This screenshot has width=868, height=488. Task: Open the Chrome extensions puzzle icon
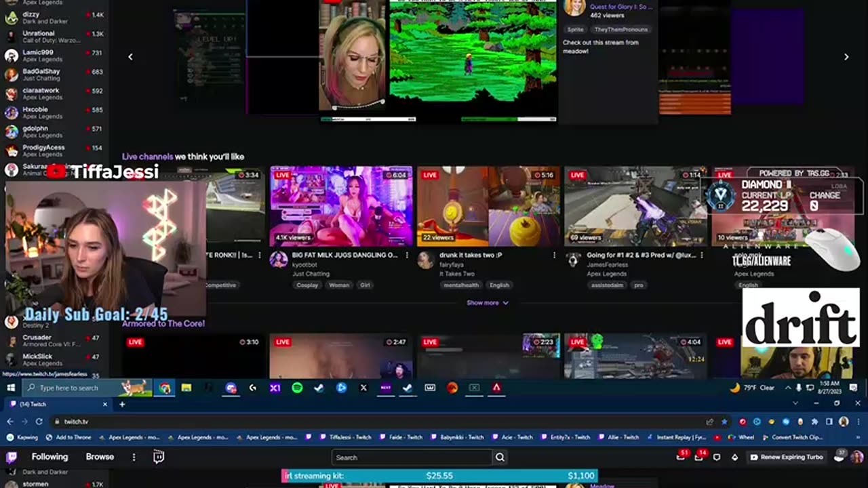coord(814,422)
